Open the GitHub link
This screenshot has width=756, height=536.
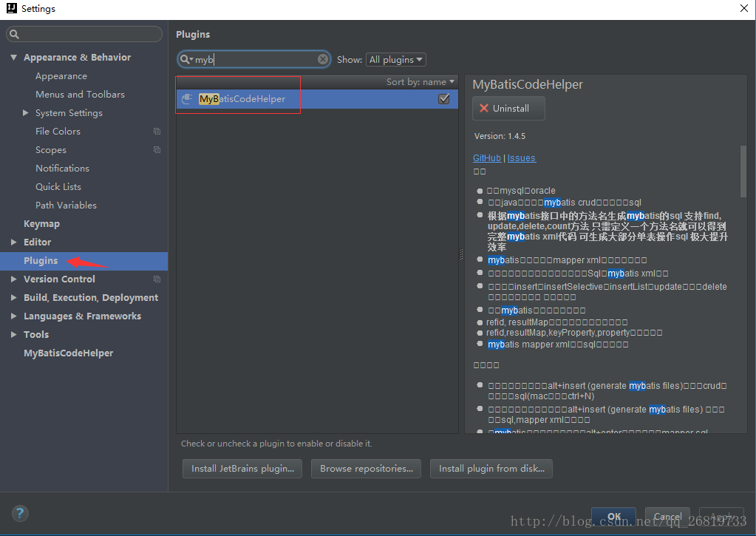487,157
